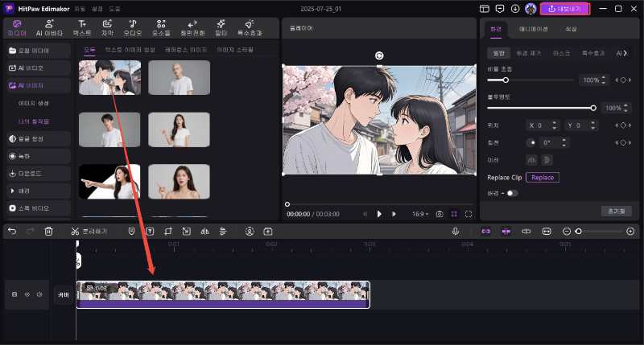Click the resize/scale icon in the timeline toolbar
The height and width of the screenshot is (345, 644).
tap(187, 232)
